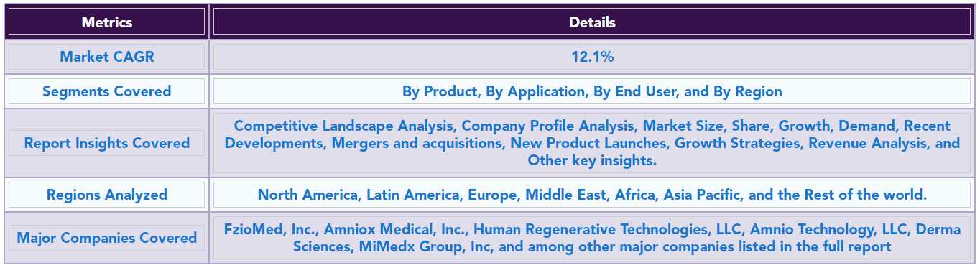Click the Details column header

point(592,22)
